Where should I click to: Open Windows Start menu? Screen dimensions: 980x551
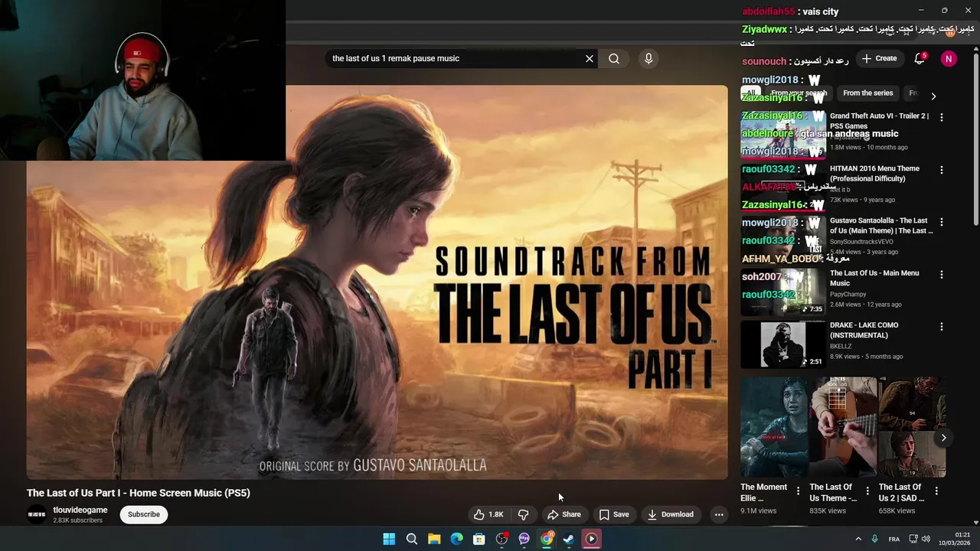click(389, 539)
